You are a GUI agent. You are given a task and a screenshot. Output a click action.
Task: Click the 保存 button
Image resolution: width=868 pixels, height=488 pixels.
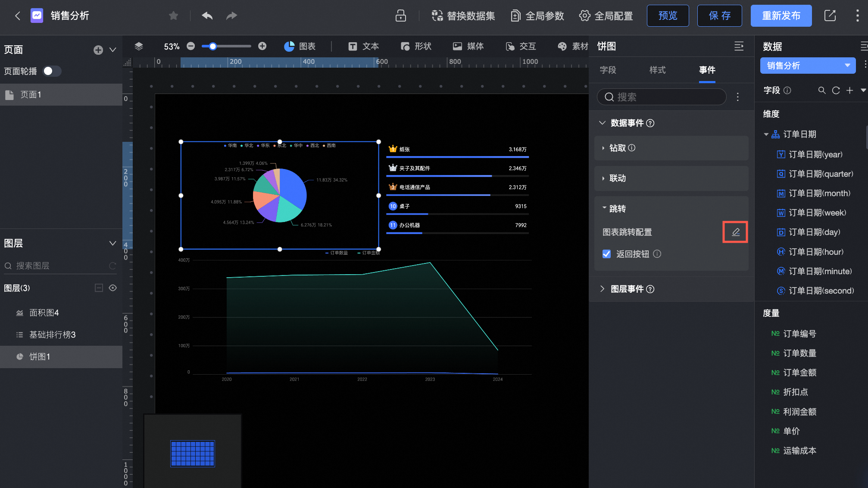pos(719,16)
